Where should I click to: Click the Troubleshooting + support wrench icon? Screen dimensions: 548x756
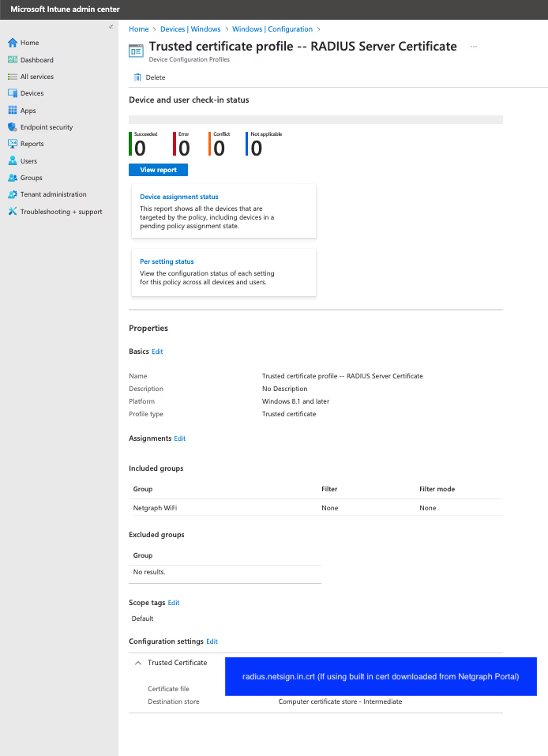[13, 211]
